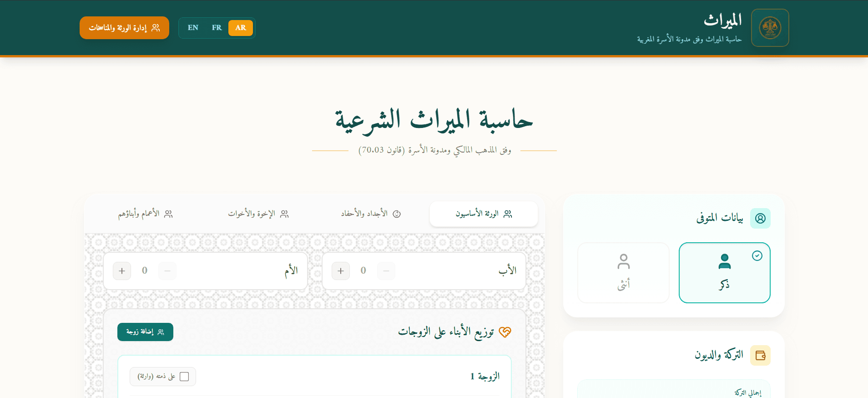
Task: Switch to الأجداد والأحفاد tab
Action: click(371, 214)
